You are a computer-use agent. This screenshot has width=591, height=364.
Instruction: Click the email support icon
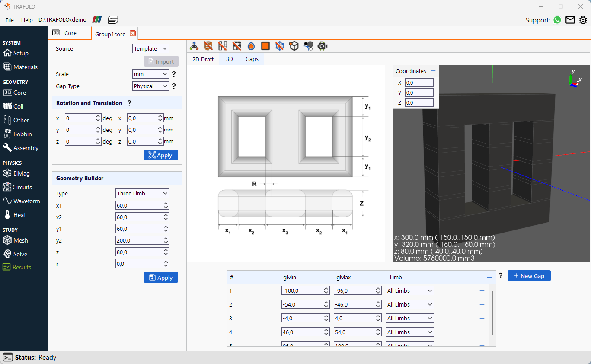[570, 20]
